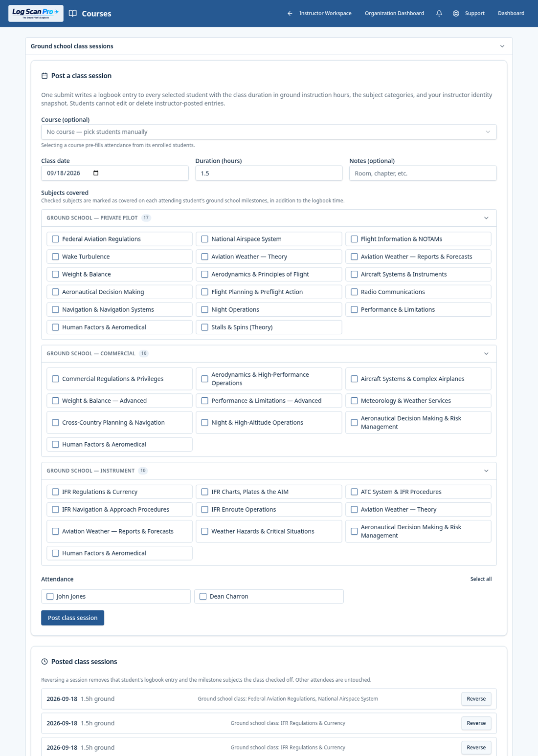Check Aeronautical Decision Making in Private Pilot
The image size is (538, 756).
(55, 292)
